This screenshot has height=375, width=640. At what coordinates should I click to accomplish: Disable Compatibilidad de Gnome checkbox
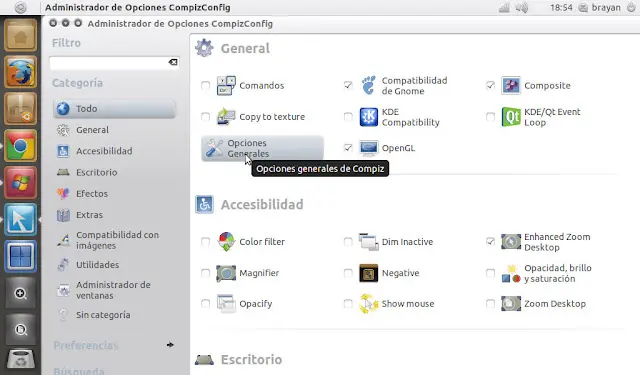click(x=348, y=85)
